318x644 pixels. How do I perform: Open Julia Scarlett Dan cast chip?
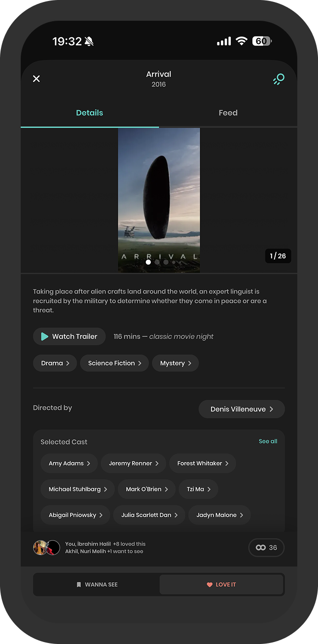click(x=149, y=515)
